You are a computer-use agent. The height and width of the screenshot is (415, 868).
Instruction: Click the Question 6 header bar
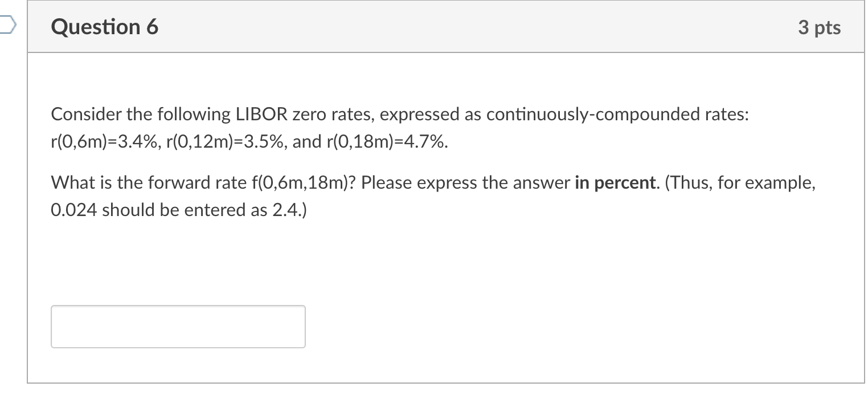(x=444, y=26)
